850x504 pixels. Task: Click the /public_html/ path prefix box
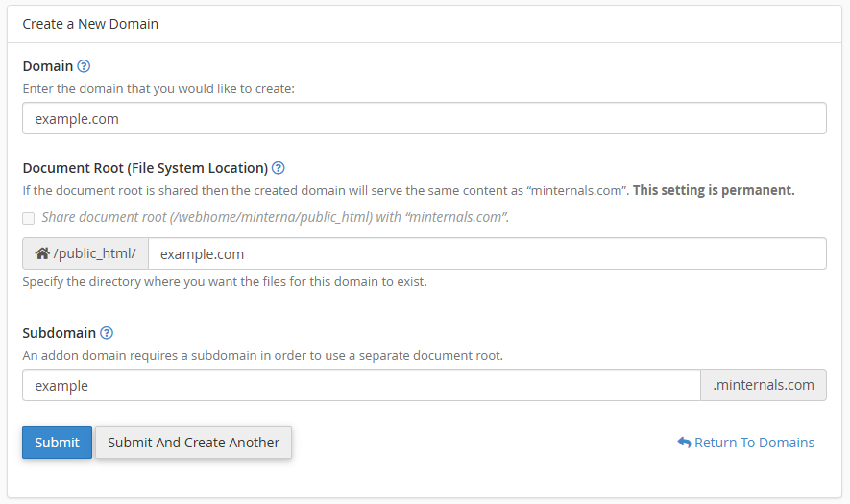[85, 253]
